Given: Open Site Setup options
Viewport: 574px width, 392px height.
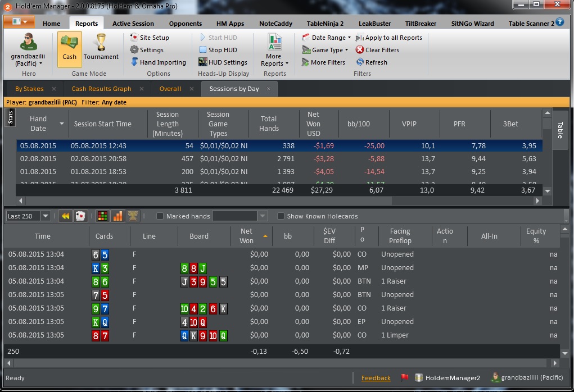Looking at the screenshot, I should (150, 38).
